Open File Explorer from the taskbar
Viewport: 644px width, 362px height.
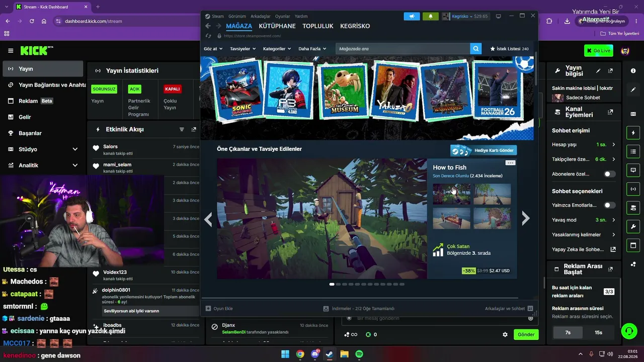pyautogui.click(x=344, y=354)
